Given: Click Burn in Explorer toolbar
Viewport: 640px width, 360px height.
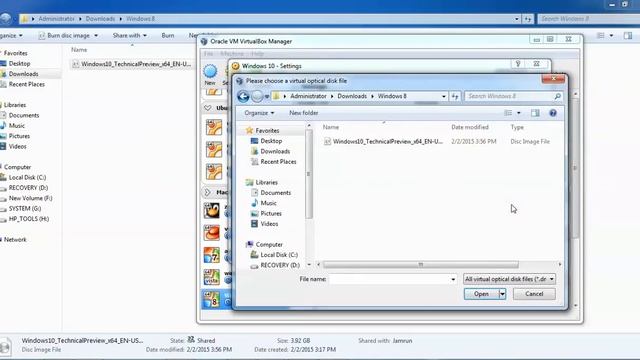Looking at the screenshot, I should [168, 36].
